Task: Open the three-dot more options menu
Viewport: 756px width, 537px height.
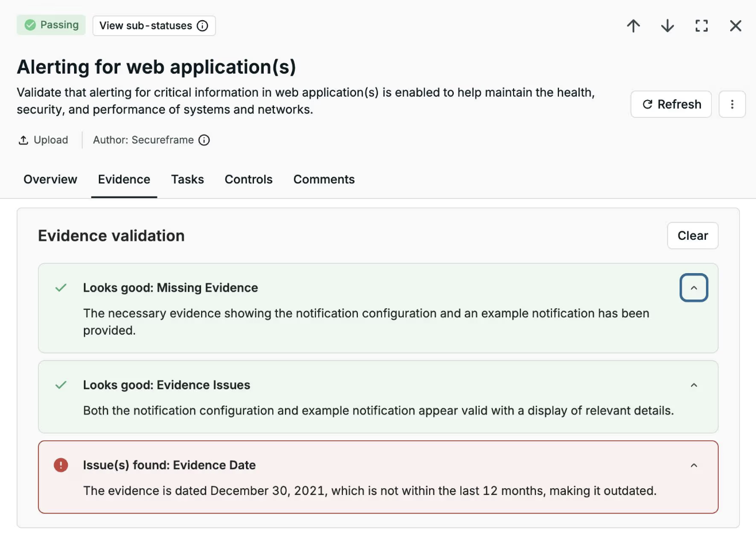Action: [732, 104]
